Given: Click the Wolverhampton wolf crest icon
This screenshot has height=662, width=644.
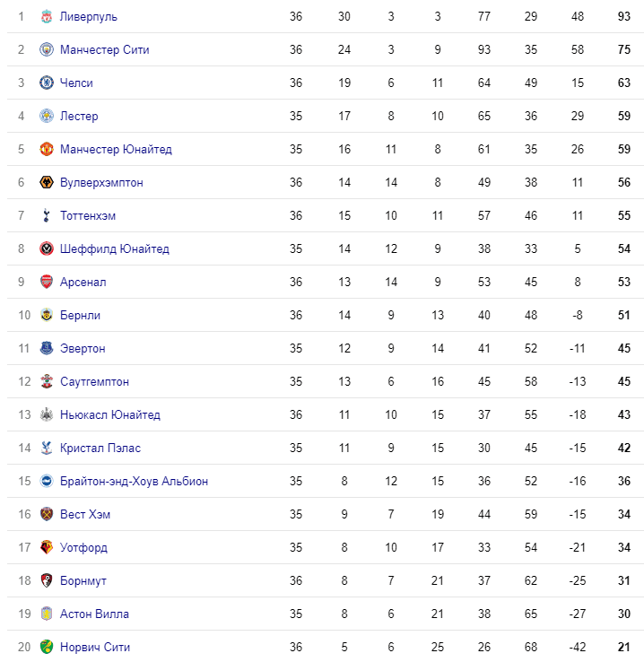Looking at the screenshot, I should coord(47,182).
